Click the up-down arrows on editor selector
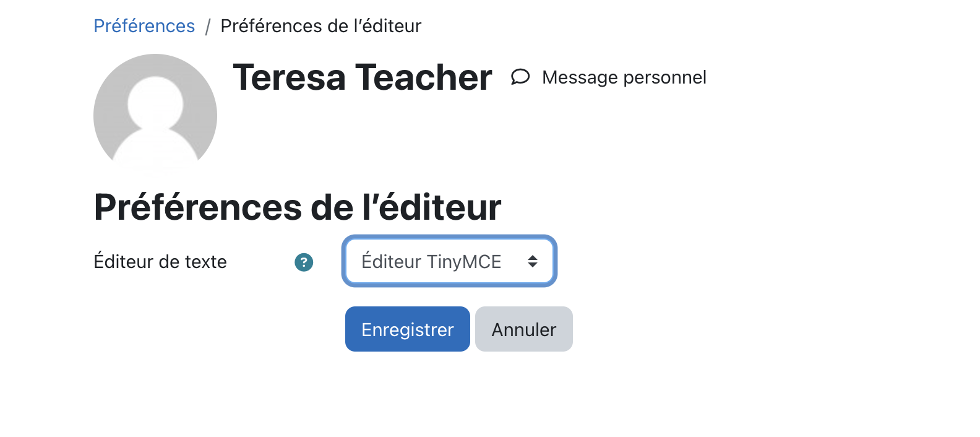 pos(532,261)
